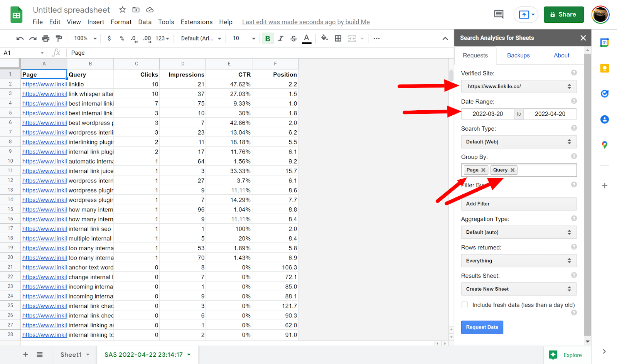Click the start date field 2022-03-20
The image size is (617, 364).
pos(488,114)
